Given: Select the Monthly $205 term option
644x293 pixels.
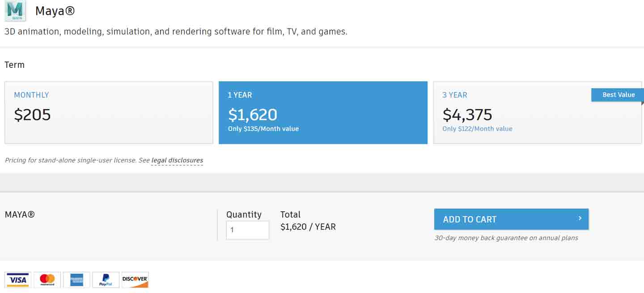Looking at the screenshot, I should (x=109, y=113).
